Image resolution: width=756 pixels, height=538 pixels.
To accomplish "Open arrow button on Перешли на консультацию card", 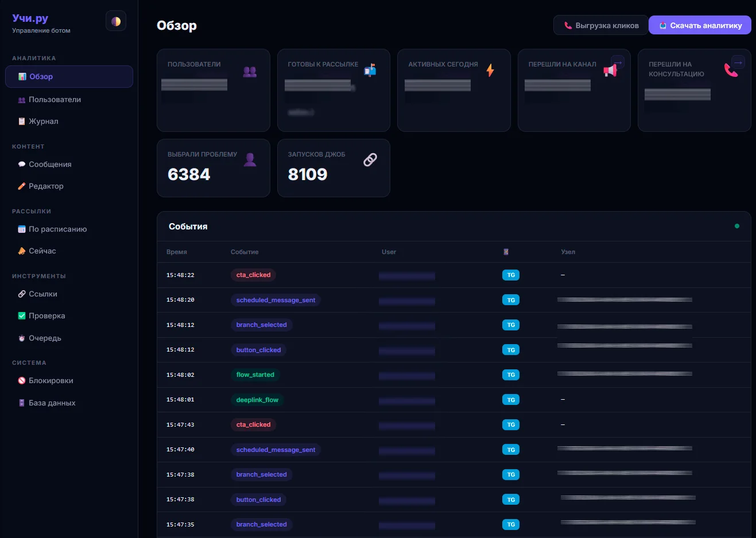I will (x=738, y=62).
